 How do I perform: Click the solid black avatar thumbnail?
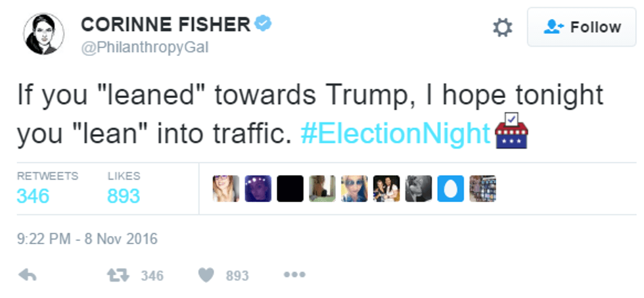(x=290, y=189)
